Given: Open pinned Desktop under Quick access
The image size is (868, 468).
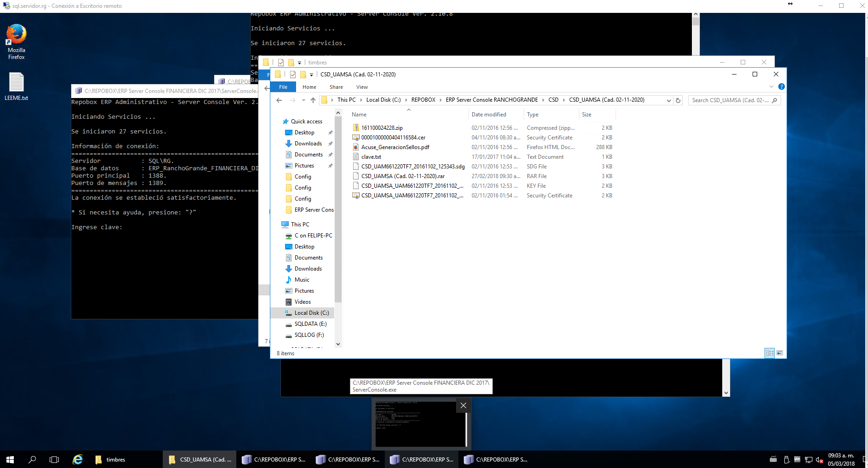Looking at the screenshot, I should [304, 133].
